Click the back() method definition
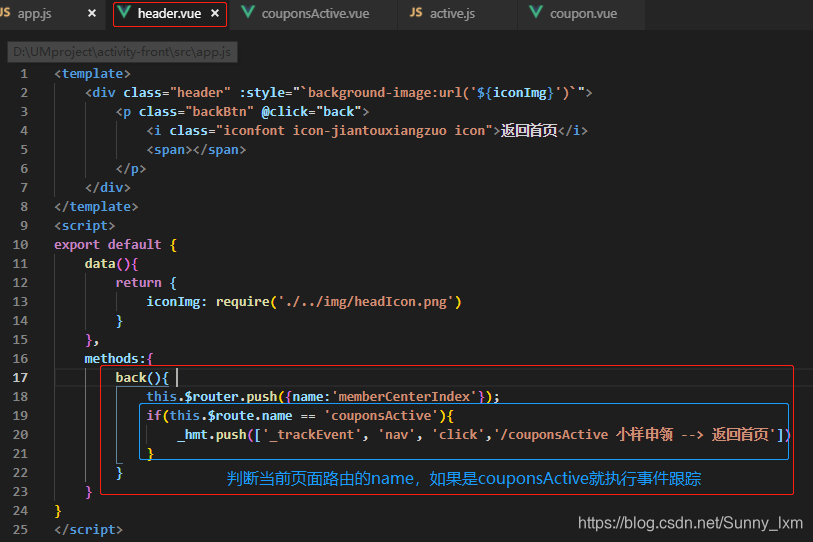 click(142, 378)
